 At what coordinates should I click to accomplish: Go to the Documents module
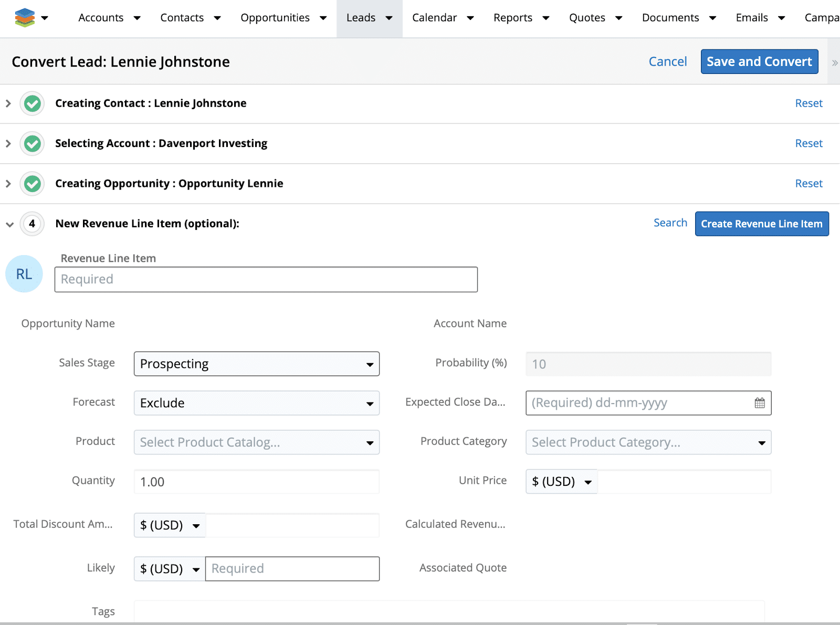[x=670, y=18]
